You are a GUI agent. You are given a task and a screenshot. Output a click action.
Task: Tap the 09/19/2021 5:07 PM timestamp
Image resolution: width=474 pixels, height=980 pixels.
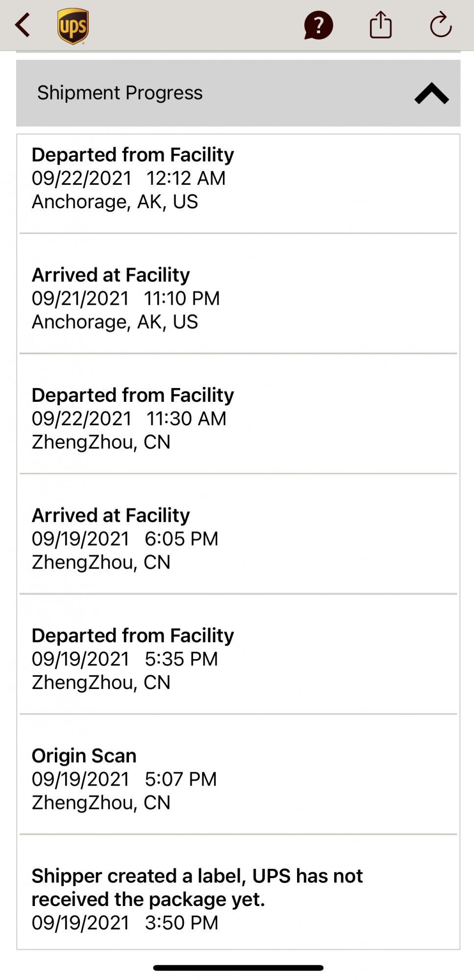coord(124,779)
